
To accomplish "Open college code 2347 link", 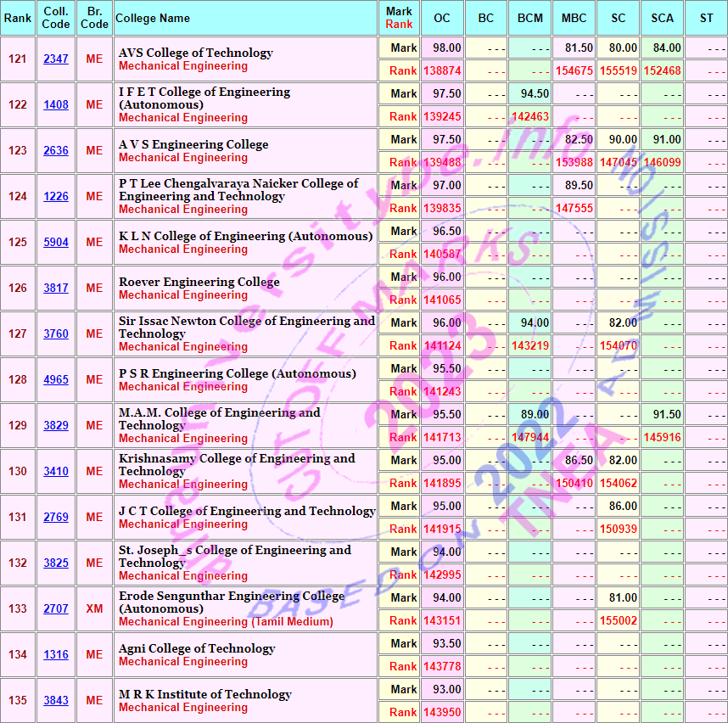I will (x=56, y=59).
